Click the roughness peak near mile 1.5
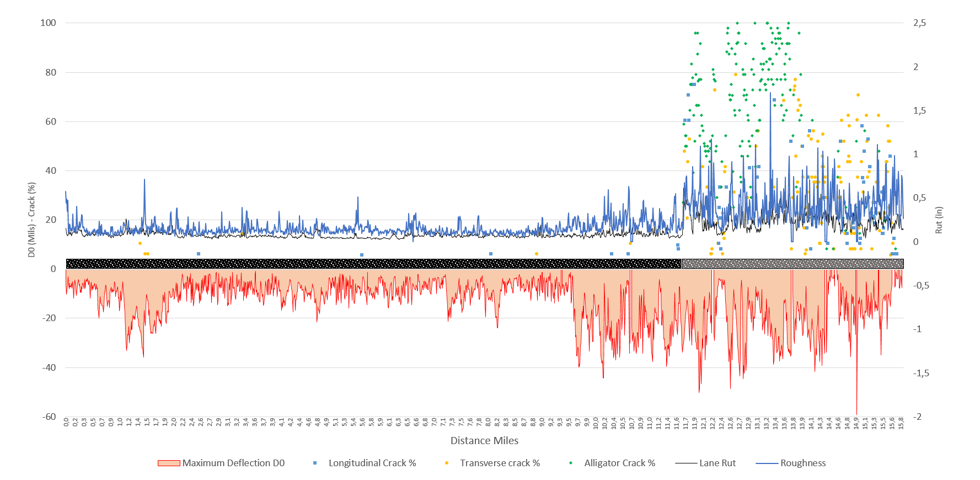Screen dimensions: 980x480 (x=144, y=181)
